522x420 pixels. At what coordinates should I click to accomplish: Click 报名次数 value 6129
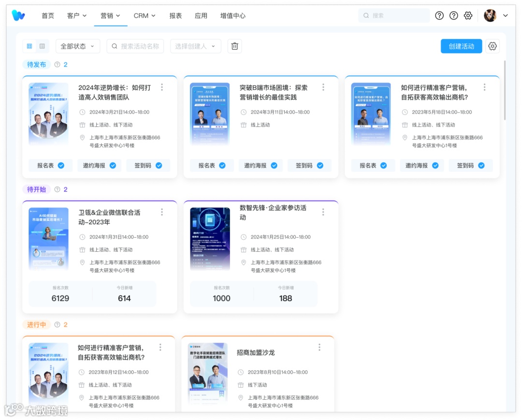(60, 298)
